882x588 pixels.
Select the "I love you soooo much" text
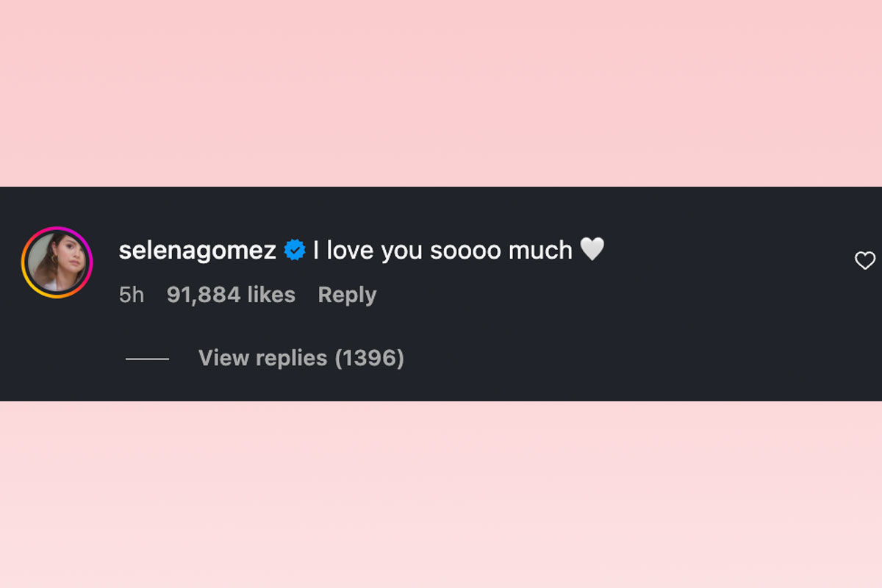(x=442, y=251)
